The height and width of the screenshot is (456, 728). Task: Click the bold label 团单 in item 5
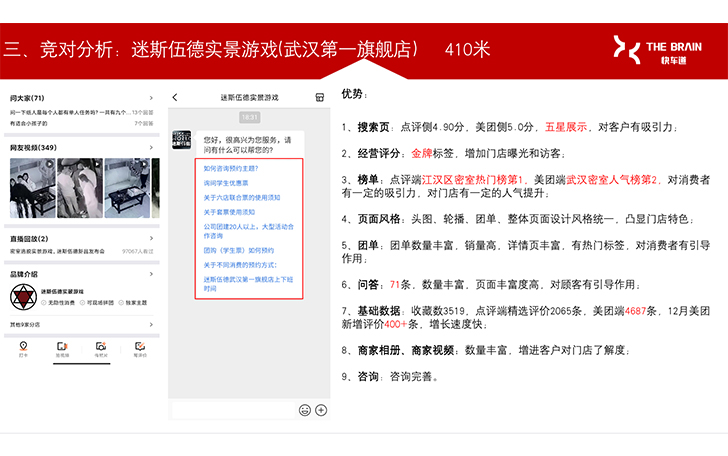[x=368, y=245]
